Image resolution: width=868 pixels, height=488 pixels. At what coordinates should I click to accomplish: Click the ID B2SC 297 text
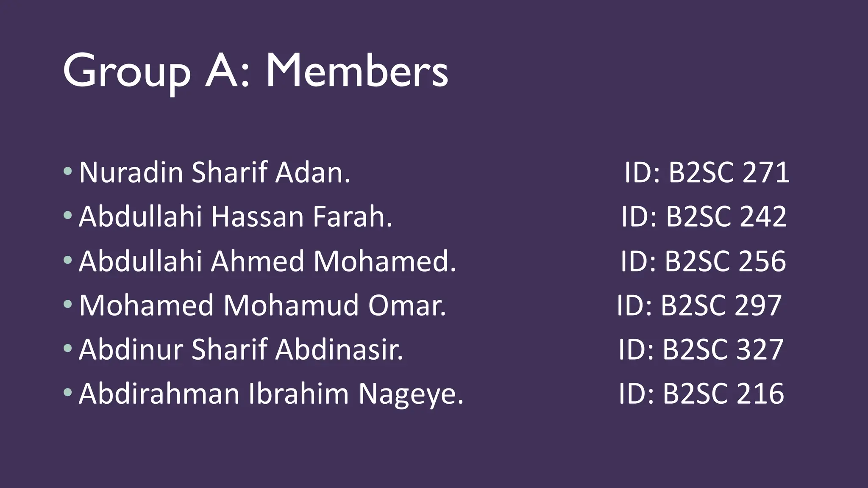click(699, 305)
